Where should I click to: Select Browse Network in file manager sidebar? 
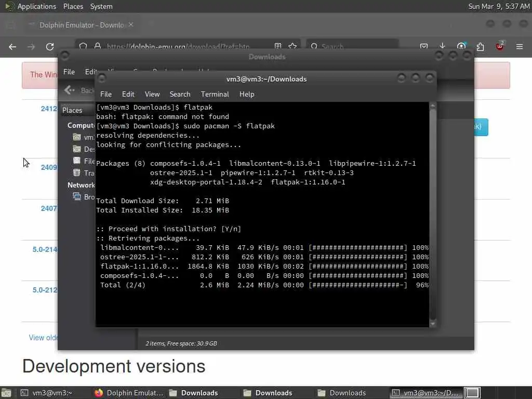(x=84, y=197)
